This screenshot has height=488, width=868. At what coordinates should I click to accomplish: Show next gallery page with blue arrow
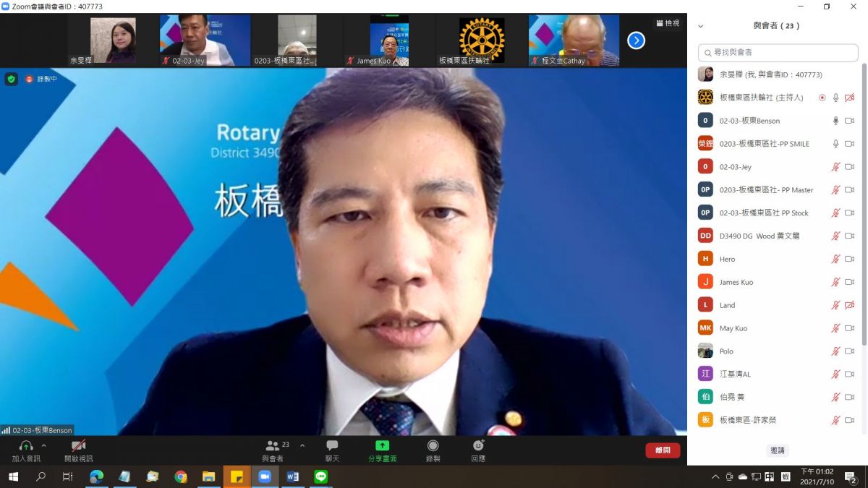pos(636,40)
